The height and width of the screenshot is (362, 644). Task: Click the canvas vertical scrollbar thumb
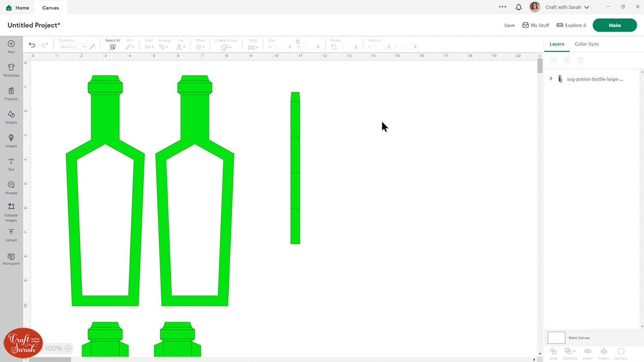tap(540, 66)
